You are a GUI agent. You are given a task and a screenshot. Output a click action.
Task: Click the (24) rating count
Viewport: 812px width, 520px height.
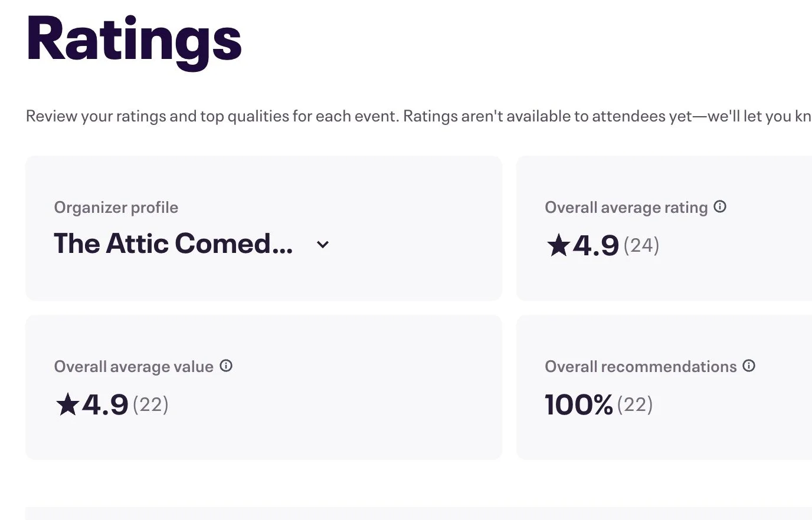pos(641,245)
